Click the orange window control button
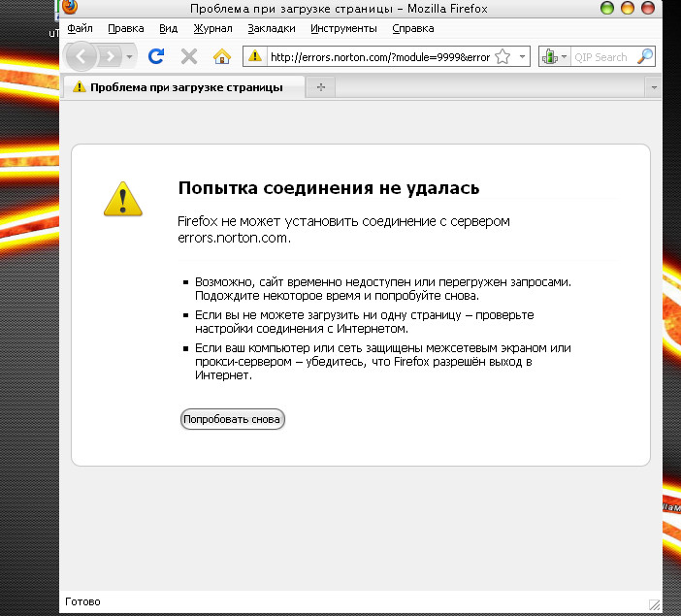Viewport: 681px width, 616px height. (x=627, y=8)
